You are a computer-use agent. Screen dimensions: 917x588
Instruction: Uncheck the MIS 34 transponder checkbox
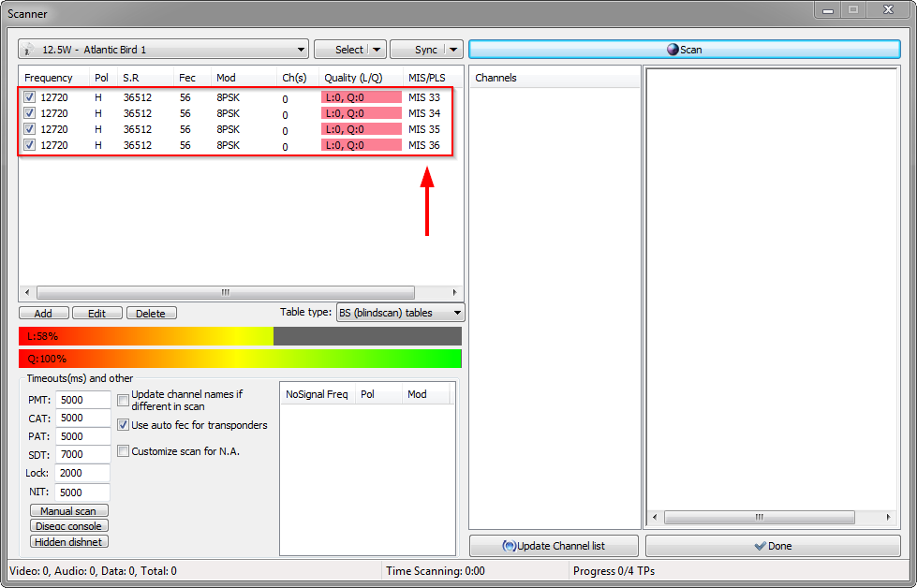click(29, 112)
